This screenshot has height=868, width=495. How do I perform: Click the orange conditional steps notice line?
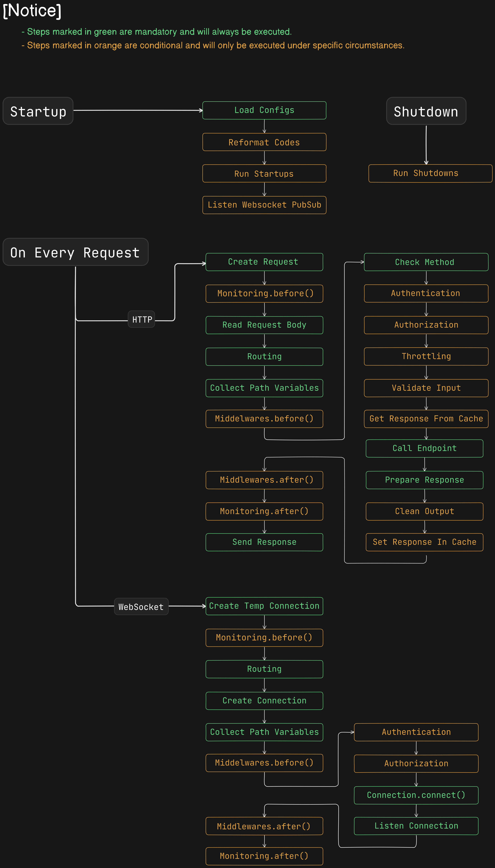pyautogui.click(x=213, y=45)
